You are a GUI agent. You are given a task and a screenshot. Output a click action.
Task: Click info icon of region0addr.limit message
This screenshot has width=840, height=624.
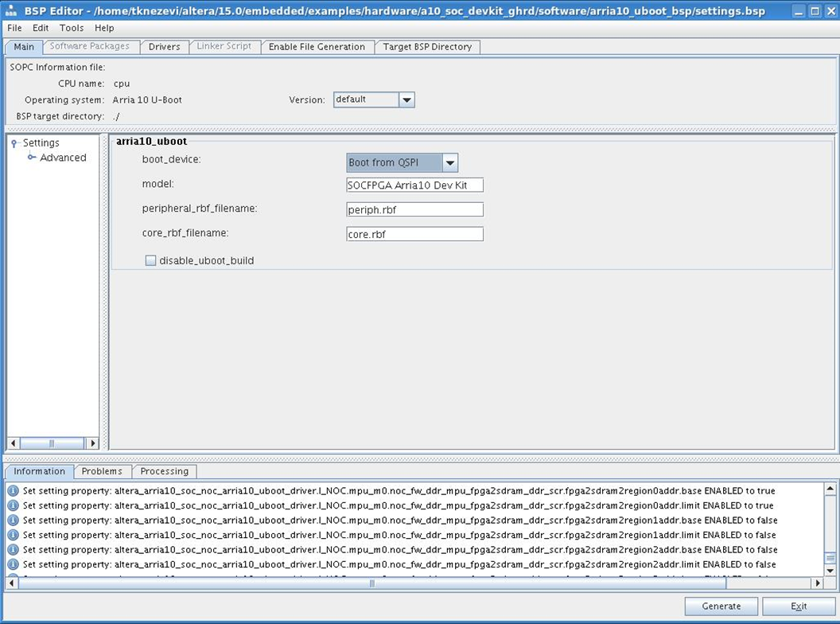point(14,505)
